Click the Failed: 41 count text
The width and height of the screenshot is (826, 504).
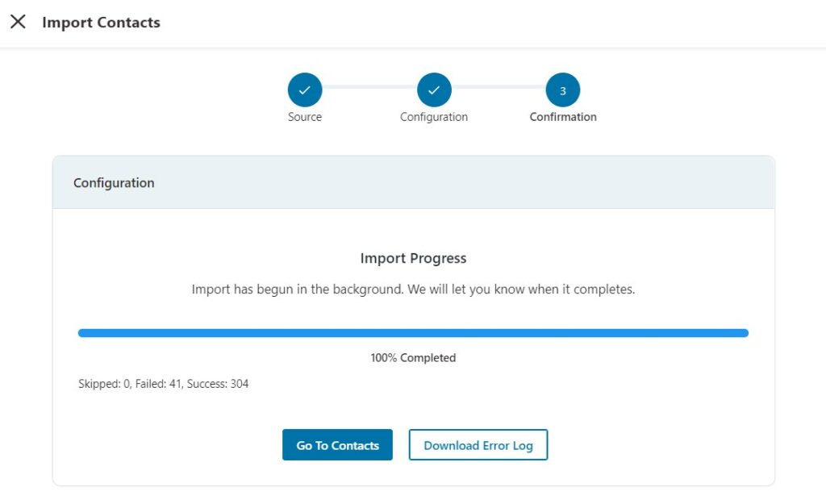point(158,384)
